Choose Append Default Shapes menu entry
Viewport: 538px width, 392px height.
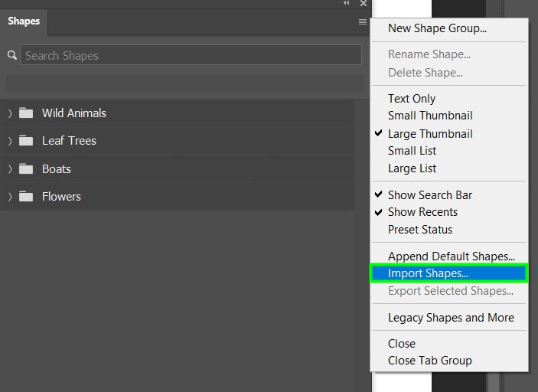tap(449, 256)
